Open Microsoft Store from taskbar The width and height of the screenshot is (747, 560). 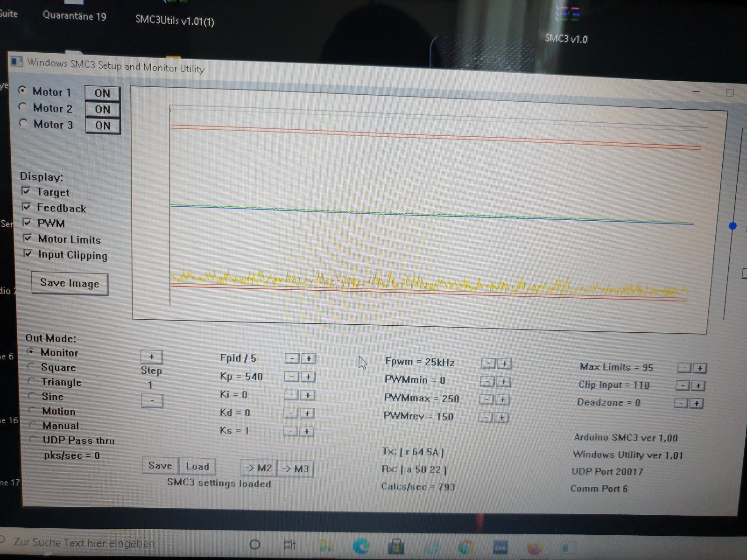pos(396,546)
